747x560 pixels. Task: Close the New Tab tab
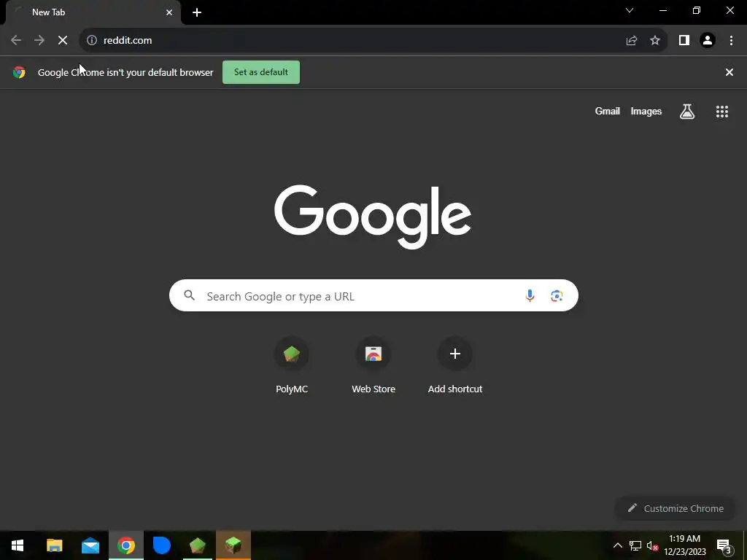(x=169, y=12)
